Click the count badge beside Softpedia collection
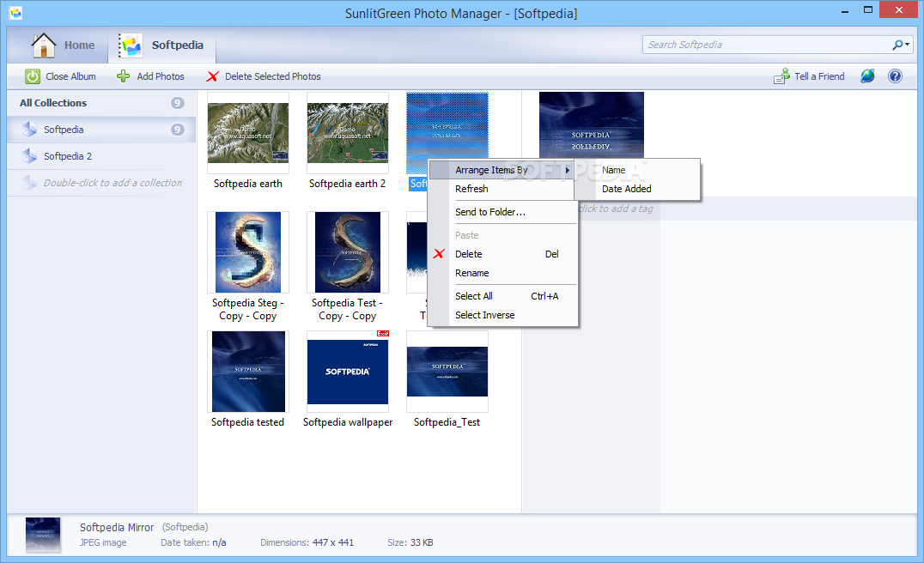 pos(178,130)
